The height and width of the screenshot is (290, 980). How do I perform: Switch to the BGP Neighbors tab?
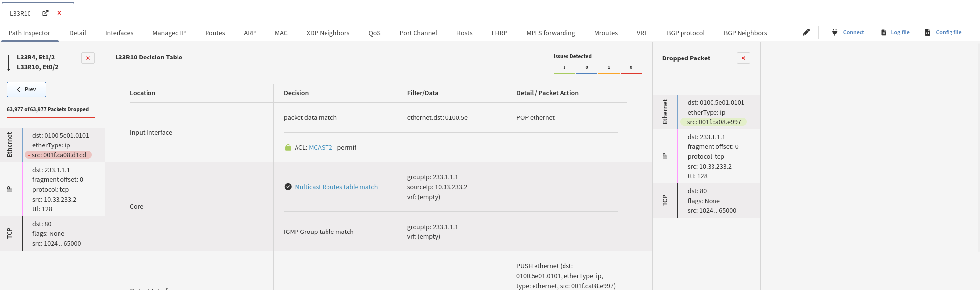pos(745,33)
